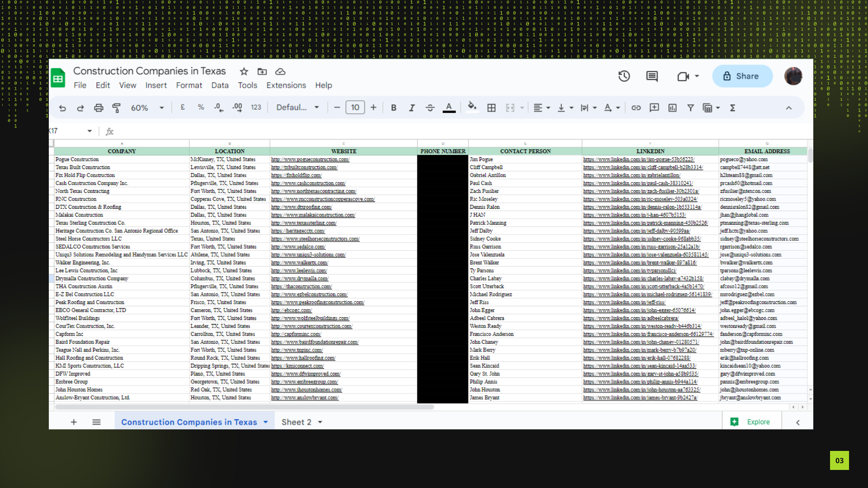This screenshot has height=488, width=868.
Task: Redo the last action
Action: coord(80,108)
